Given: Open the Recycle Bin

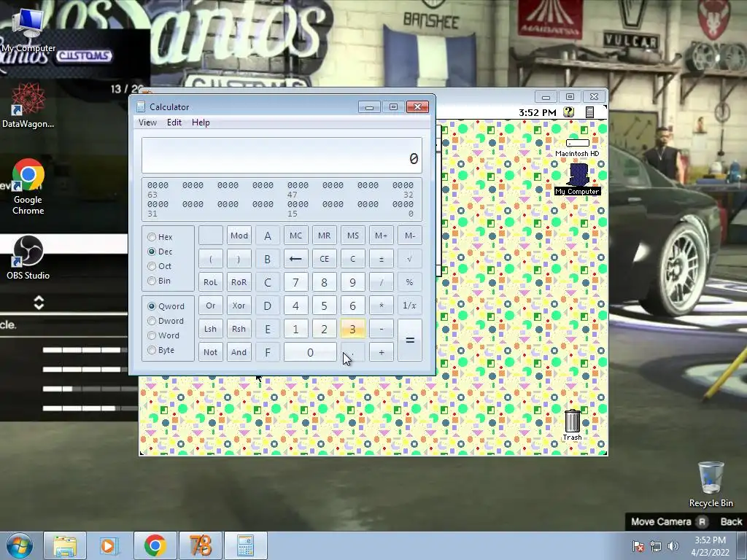Looking at the screenshot, I should (711, 484).
